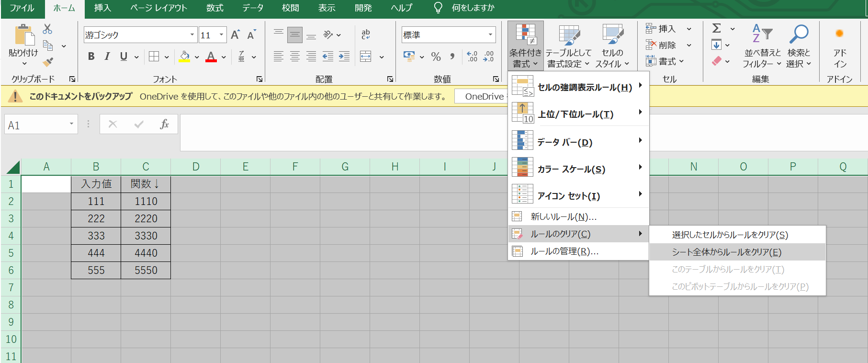Screen dimensions: 868x363
Task: Open the font name dropdown
Action: pyautogui.click(x=192, y=35)
